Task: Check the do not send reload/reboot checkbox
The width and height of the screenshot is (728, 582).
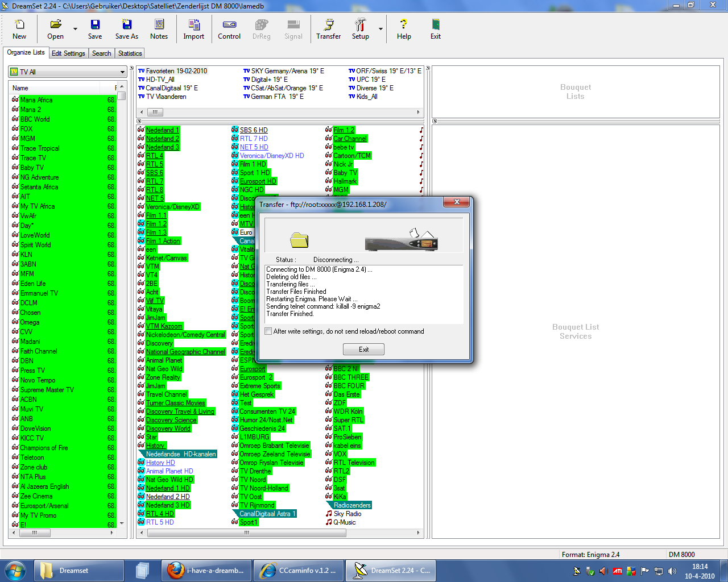Action: (x=268, y=331)
